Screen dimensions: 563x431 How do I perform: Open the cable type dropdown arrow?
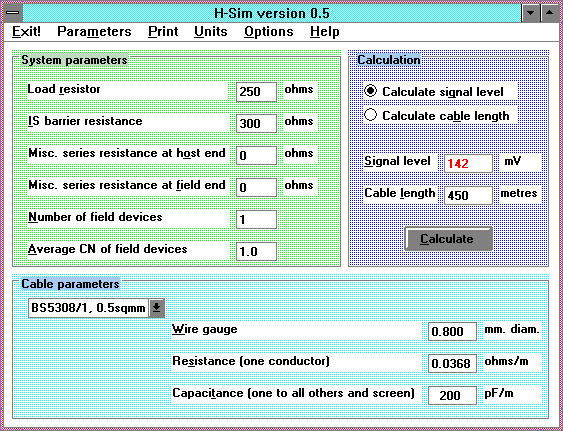tap(157, 308)
